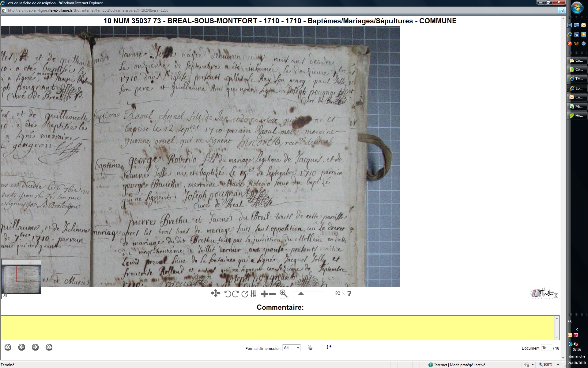Go to the next document page
Image resolution: width=588 pixels, height=368 pixels.
[35, 347]
